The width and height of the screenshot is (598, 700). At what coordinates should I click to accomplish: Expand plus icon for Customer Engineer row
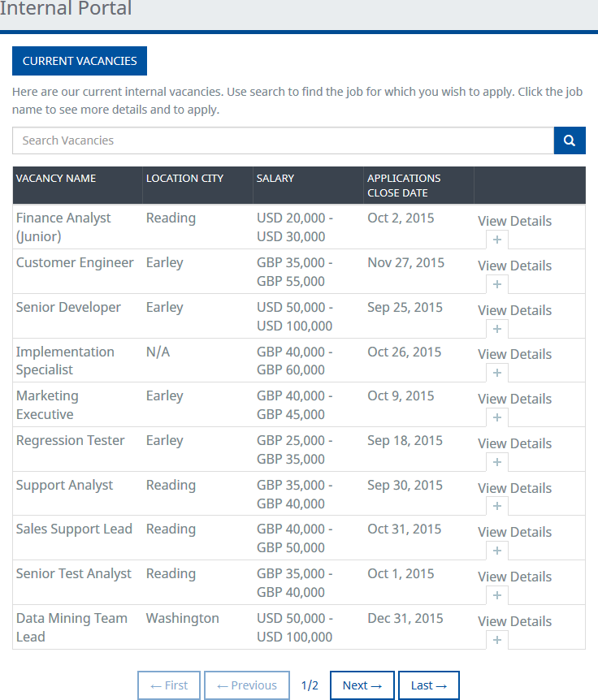coord(497,284)
